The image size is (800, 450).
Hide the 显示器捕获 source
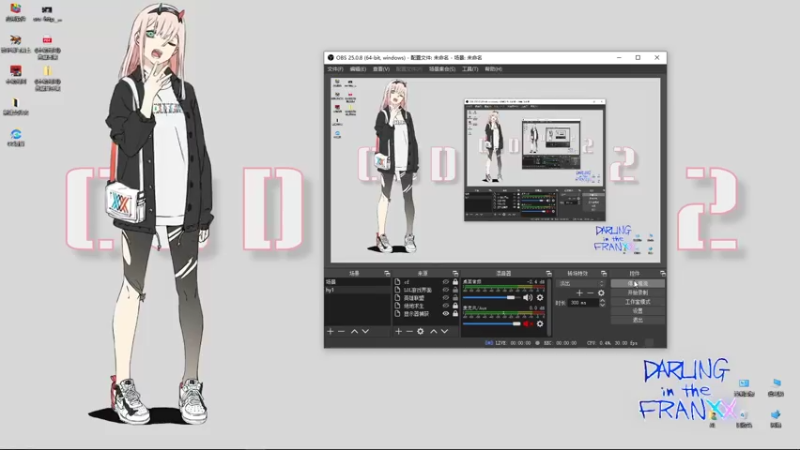pos(445,314)
